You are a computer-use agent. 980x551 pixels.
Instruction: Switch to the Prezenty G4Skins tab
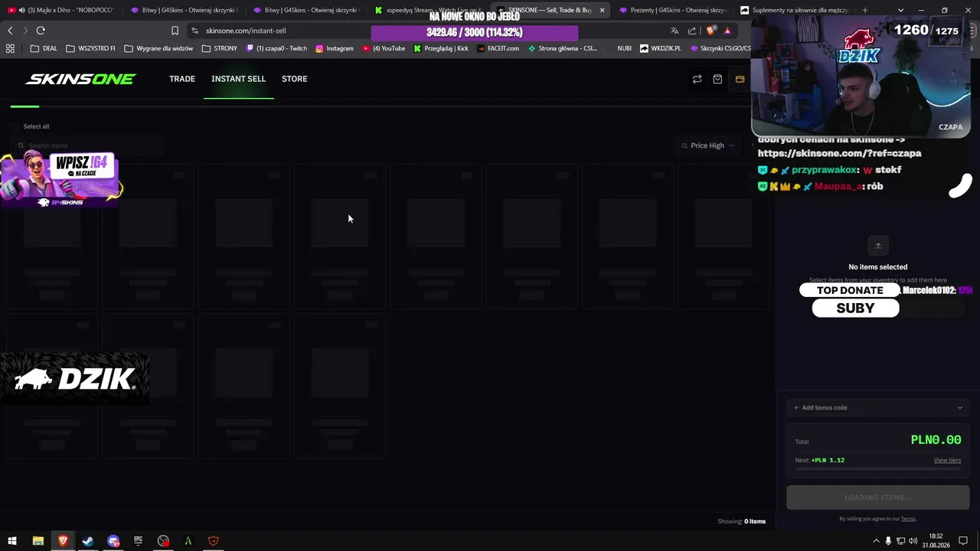672,10
